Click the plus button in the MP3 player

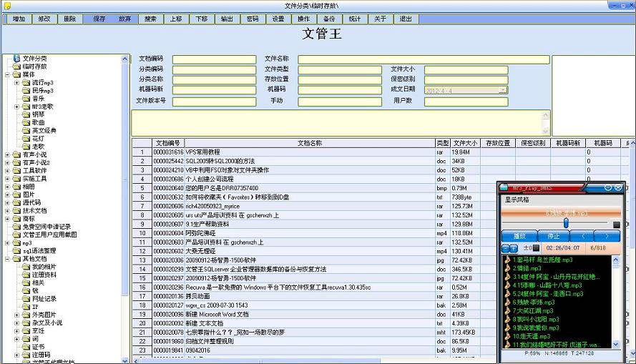(514, 248)
